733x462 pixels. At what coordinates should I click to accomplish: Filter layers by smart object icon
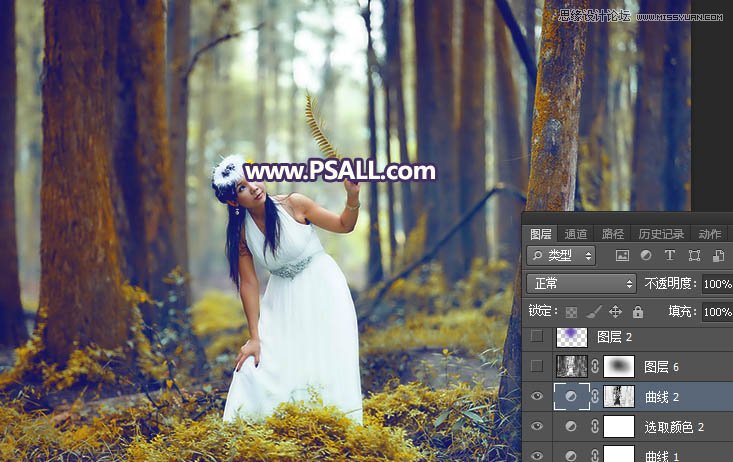point(718,255)
